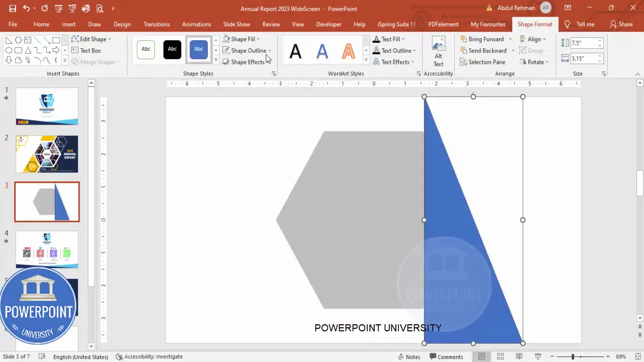Switch to the Insert tab
This screenshot has height=362, width=644.
pyautogui.click(x=69, y=24)
